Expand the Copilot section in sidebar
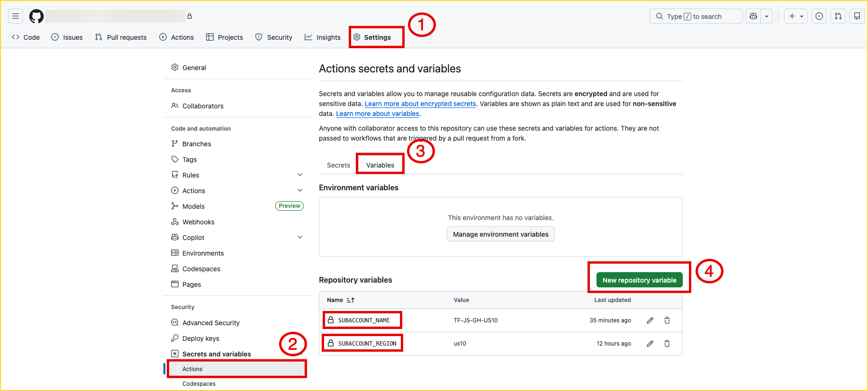This screenshot has height=391, width=868. (x=300, y=237)
